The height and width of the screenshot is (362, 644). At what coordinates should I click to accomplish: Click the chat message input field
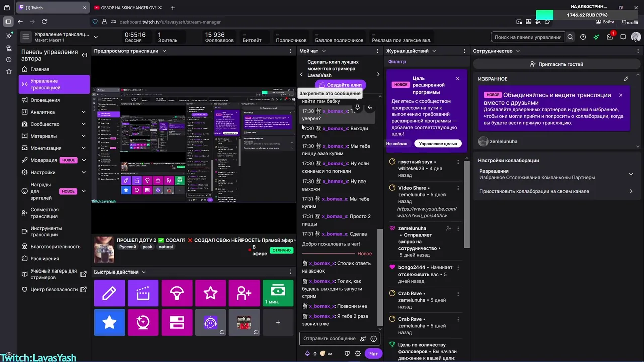(x=330, y=339)
